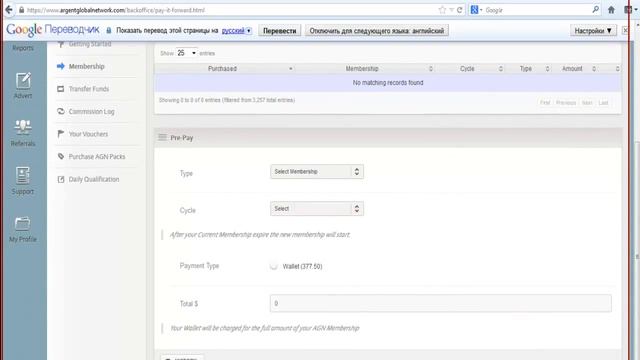Open the Cycle Select dropdown
The height and width of the screenshot is (360, 640).
pyautogui.click(x=317, y=209)
